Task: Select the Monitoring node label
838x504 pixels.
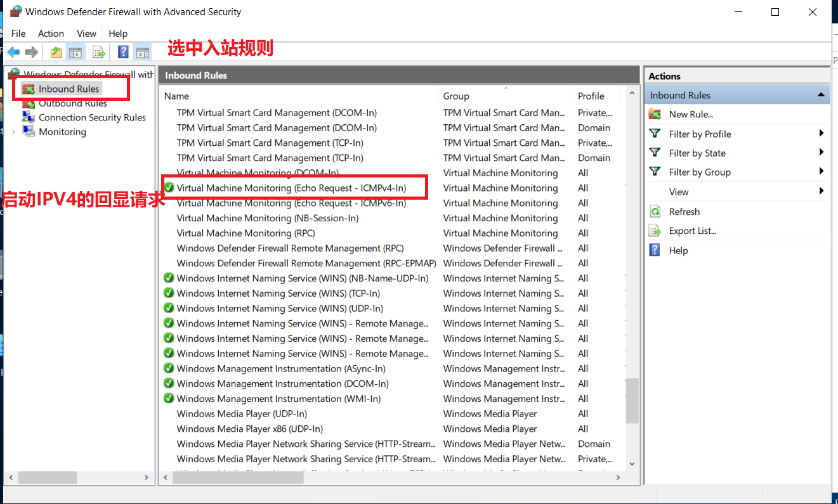Action: [x=62, y=132]
